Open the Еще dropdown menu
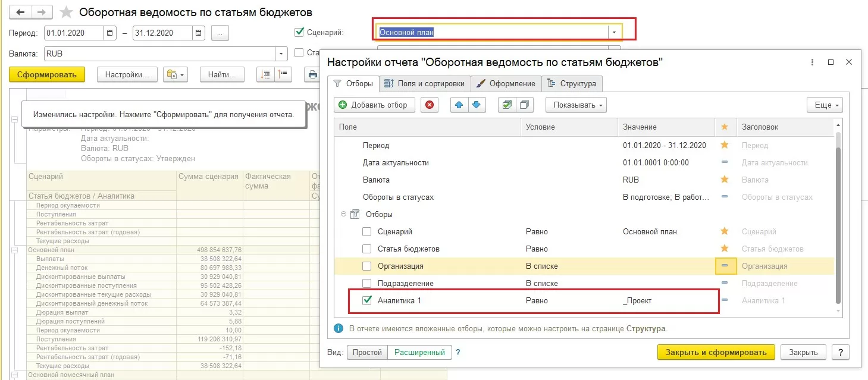Viewport: 868px width, 380px height. (825, 105)
